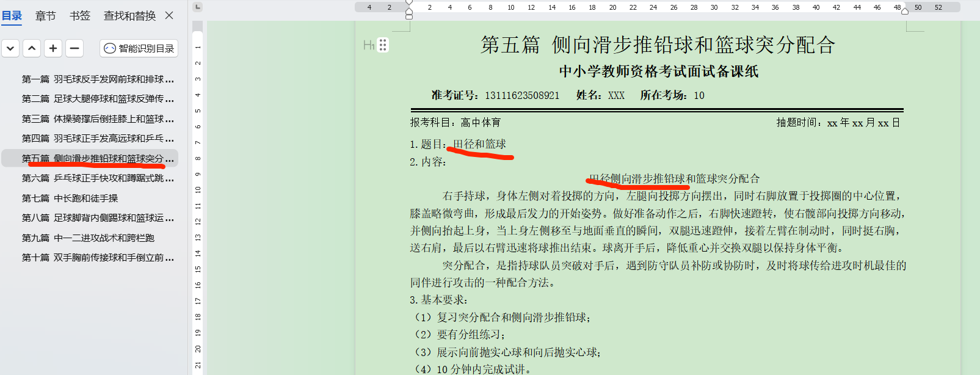
Task: Navigate to 第七篇 中长跑和徒手操
Action: point(70,198)
